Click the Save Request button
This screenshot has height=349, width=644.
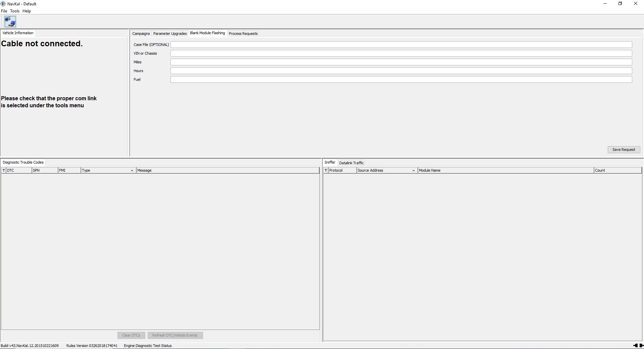click(x=624, y=150)
